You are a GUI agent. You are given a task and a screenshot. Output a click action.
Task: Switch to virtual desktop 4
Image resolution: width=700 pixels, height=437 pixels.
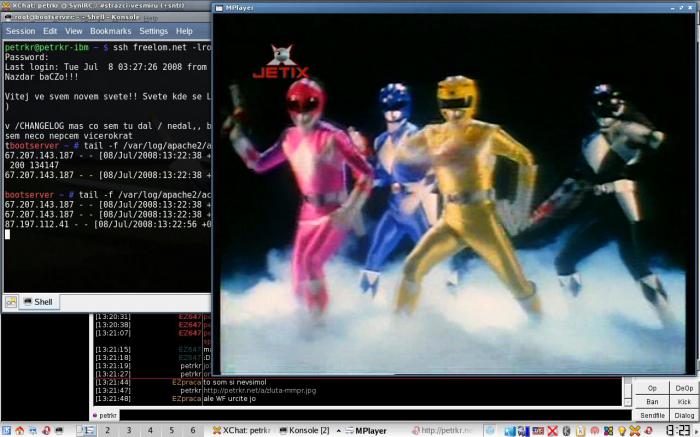(150, 430)
